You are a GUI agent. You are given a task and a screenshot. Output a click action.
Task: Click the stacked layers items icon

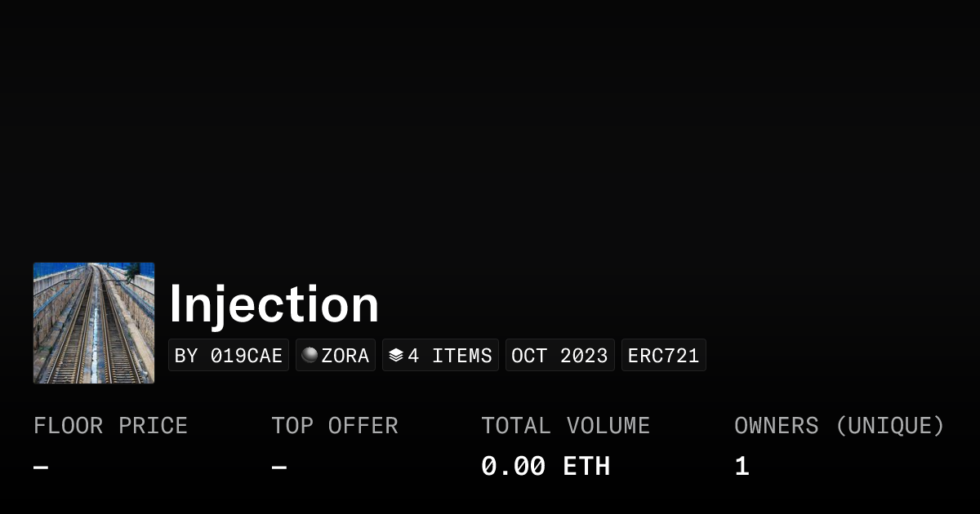tap(396, 356)
